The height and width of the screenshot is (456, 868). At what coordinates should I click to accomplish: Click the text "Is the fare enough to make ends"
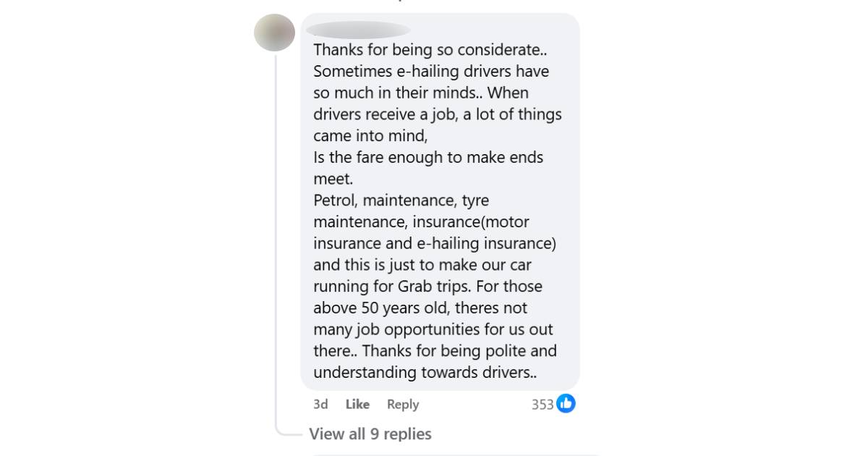[x=428, y=157]
